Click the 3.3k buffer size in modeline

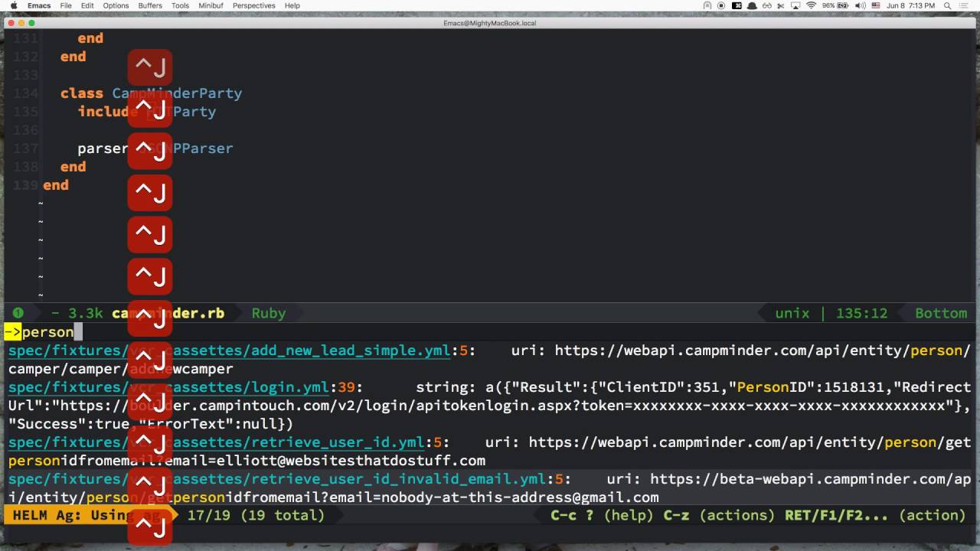[x=86, y=313]
